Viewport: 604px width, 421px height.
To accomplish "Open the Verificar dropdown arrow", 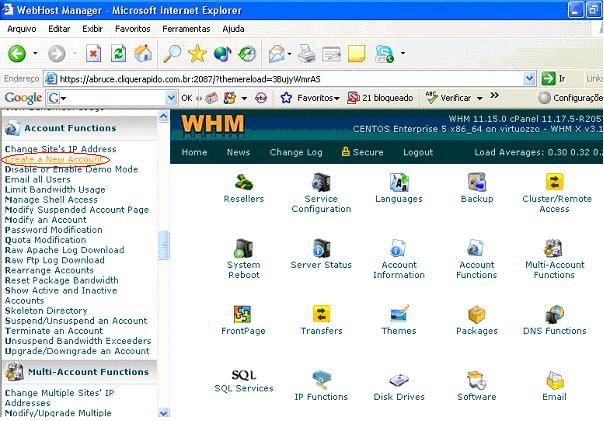I will click(x=480, y=99).
